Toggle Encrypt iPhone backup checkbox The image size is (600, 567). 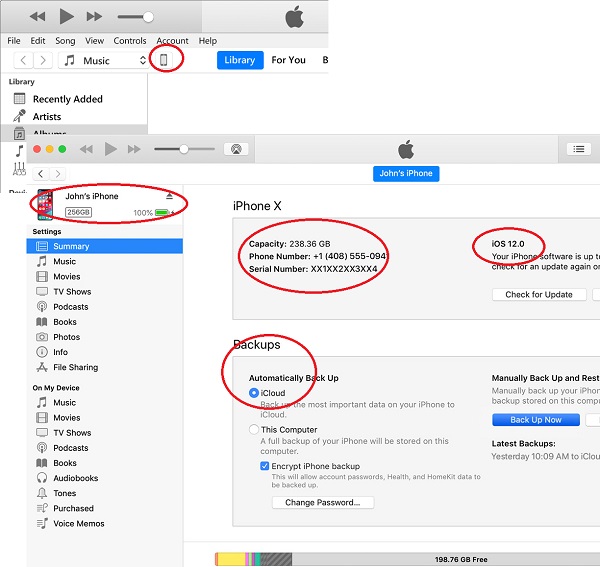point(264,466)
